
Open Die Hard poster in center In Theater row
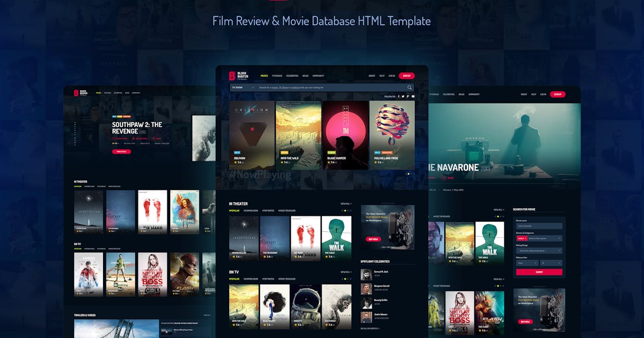(305, 239)
